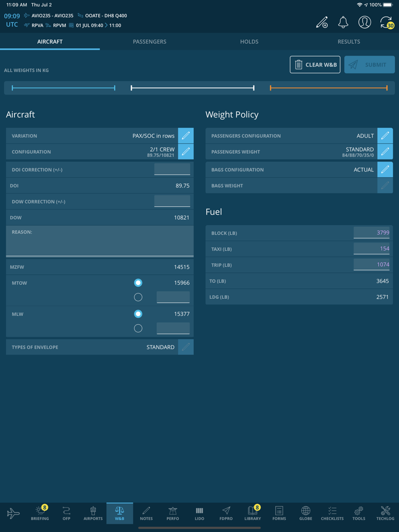
Task: Tap the orange range bar
Action: (329, 88)
